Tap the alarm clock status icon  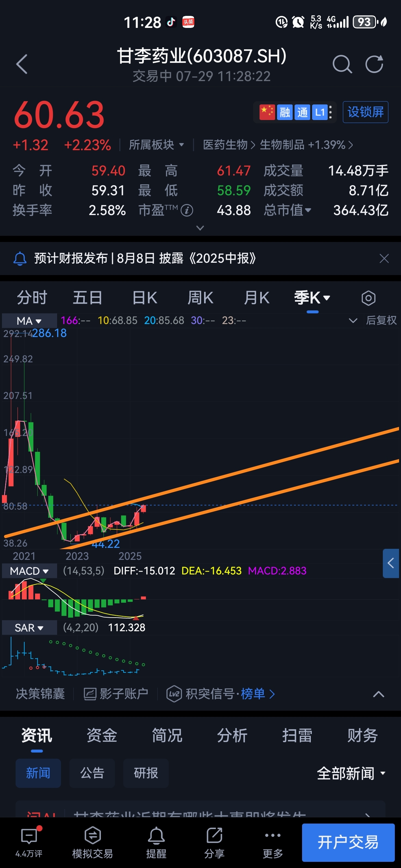[x=298, y=22]
